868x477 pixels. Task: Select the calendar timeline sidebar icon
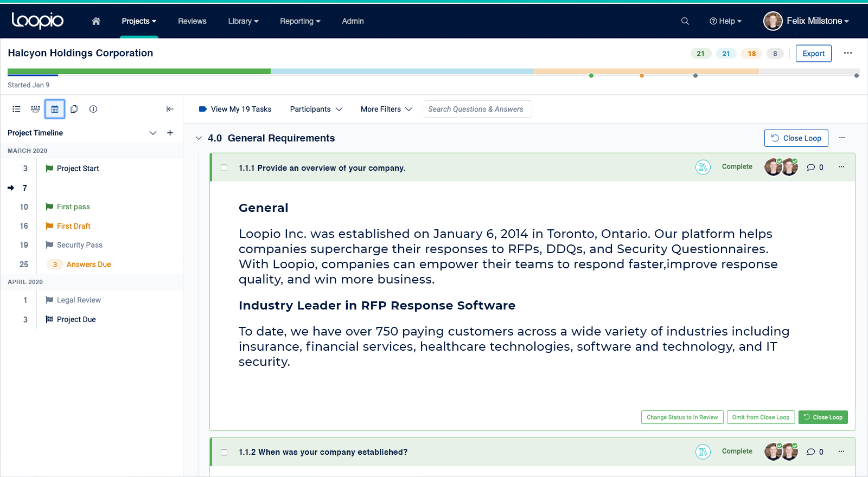click(55, 109)
